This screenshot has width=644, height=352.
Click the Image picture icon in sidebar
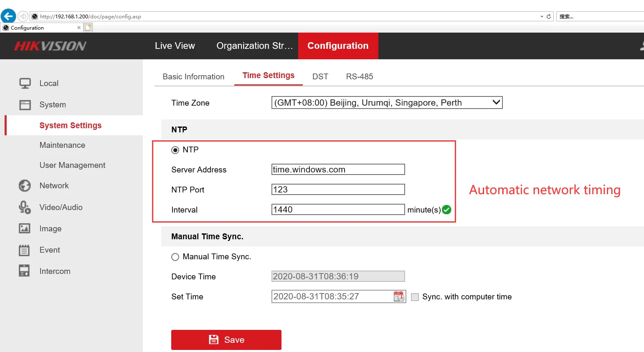point(25,228)
